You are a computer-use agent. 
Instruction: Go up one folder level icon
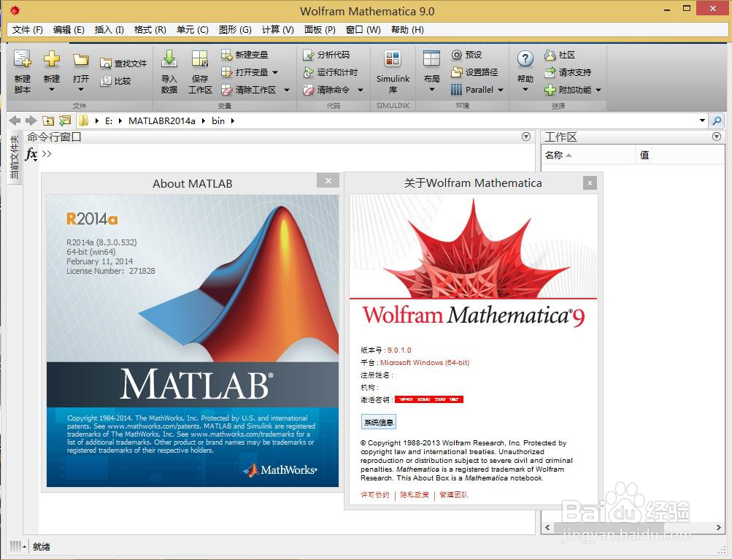pos(48,120)
